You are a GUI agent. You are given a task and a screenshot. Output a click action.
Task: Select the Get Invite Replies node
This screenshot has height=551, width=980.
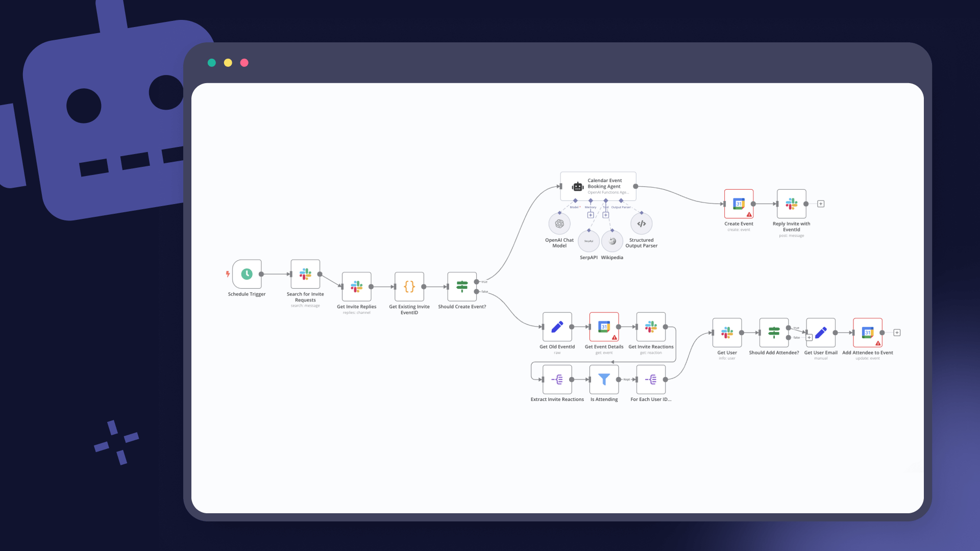click(357, 287)
